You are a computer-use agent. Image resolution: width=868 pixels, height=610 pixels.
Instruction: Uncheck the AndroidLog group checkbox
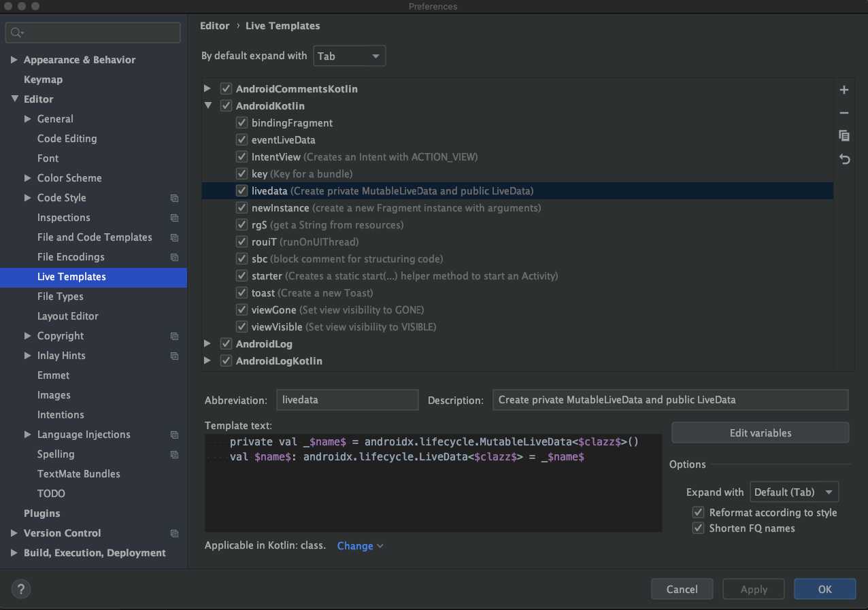pyautogui.click(x=227, y=344)
